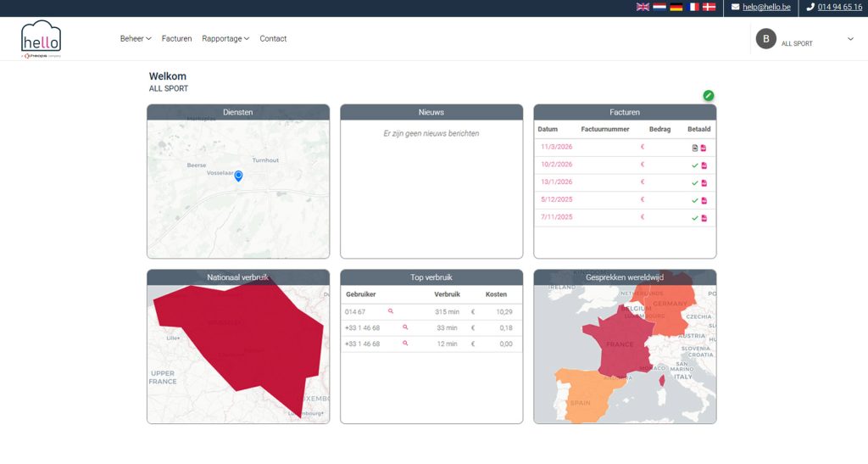Click the Betaald column header
Viewport: 868px width, 464px height.
698,129
